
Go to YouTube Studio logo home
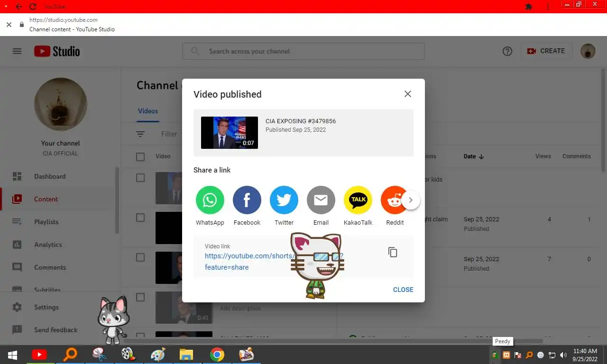point(57,51)
